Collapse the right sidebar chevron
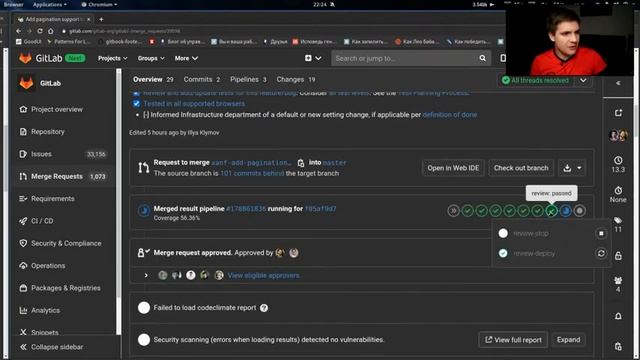The width and height of the screenshot is (640, 360). coord(618,83)
